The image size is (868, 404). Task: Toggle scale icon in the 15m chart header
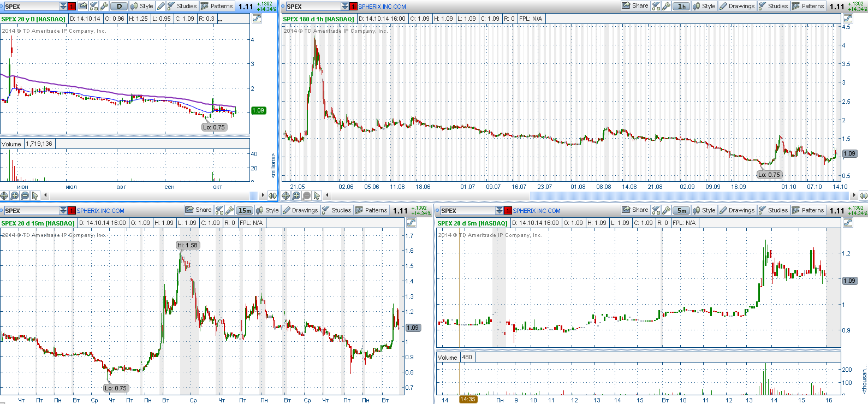(411, 223)
